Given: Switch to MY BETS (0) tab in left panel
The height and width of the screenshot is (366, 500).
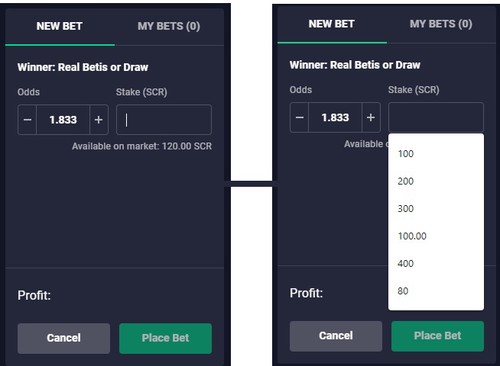Looking at the screenshot, I should point(169,26).
